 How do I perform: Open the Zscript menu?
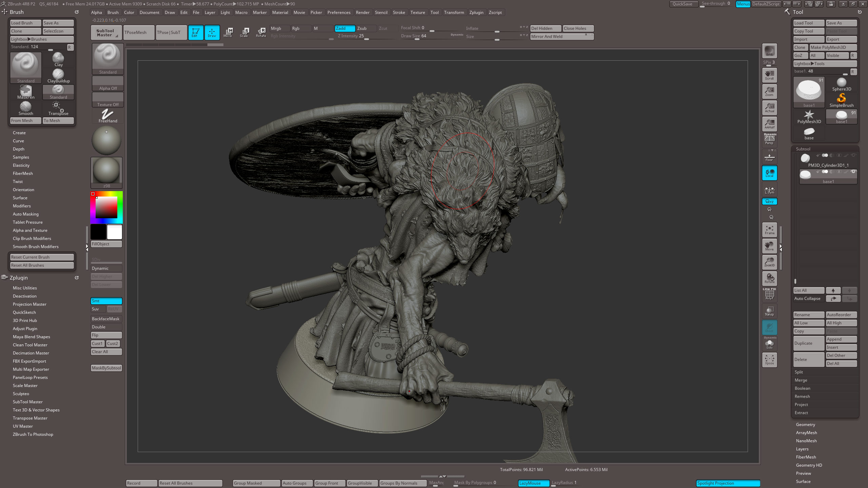tap(495, 13)
